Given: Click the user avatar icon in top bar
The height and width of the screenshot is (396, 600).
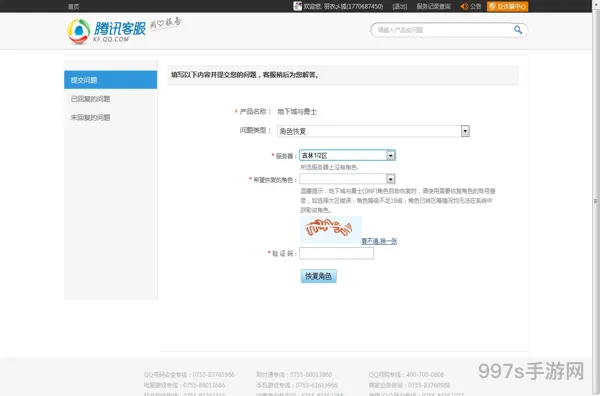Looking at the screenshot, I should pyautogui.click(x=297, y=6).
